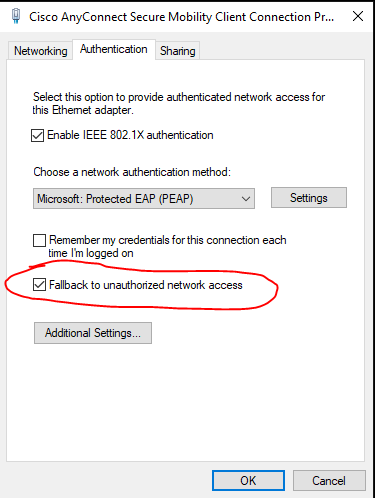Click Microsoft: Protected EAP (PEAP) combo box
The image size is (375, 498).
(144, 199)
